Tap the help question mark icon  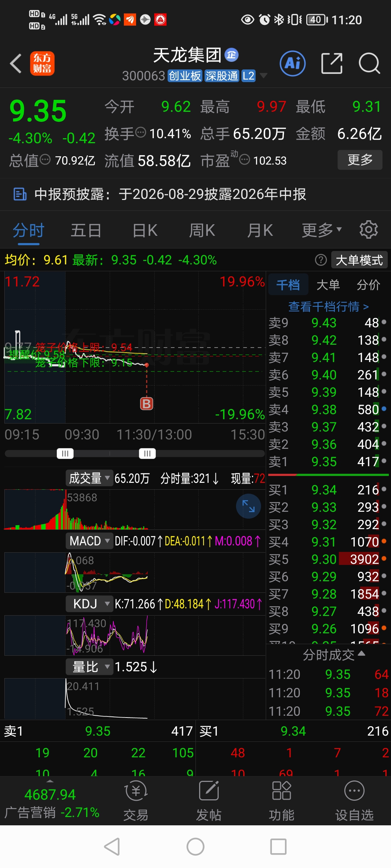pyautogui.click(x=321, y=260)
